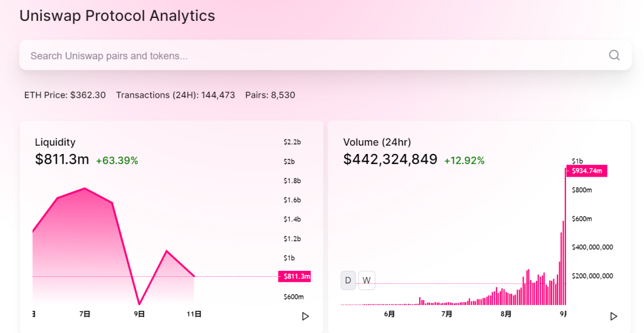
Task: Click the Liquidity panel title
Action: [x=55, y=142]
